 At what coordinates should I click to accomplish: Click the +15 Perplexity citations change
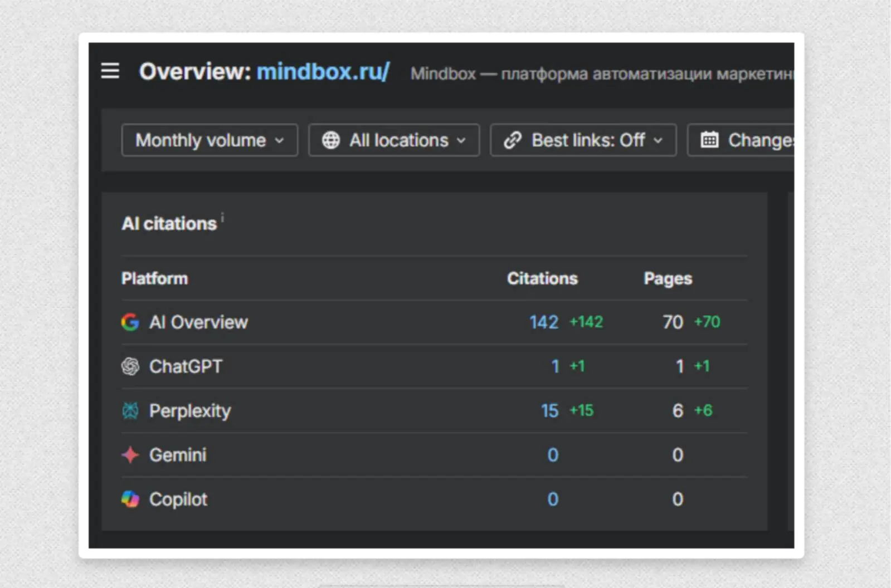(581, 410)
